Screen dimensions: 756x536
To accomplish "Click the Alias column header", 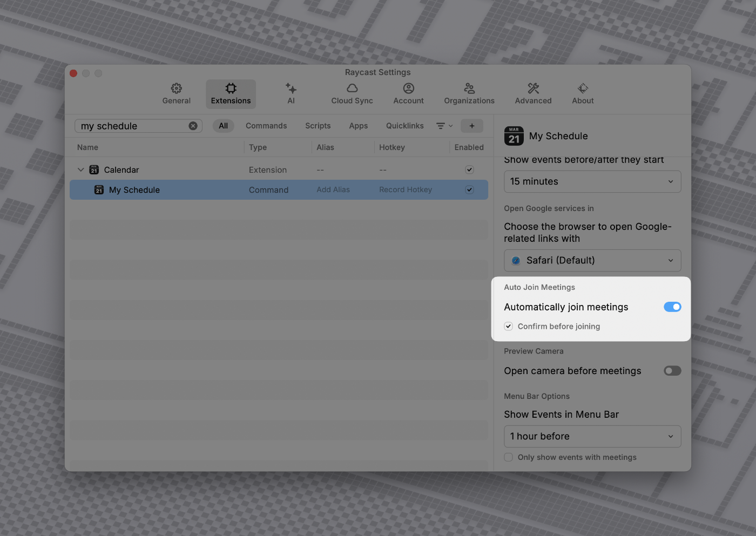I will 325,147.
